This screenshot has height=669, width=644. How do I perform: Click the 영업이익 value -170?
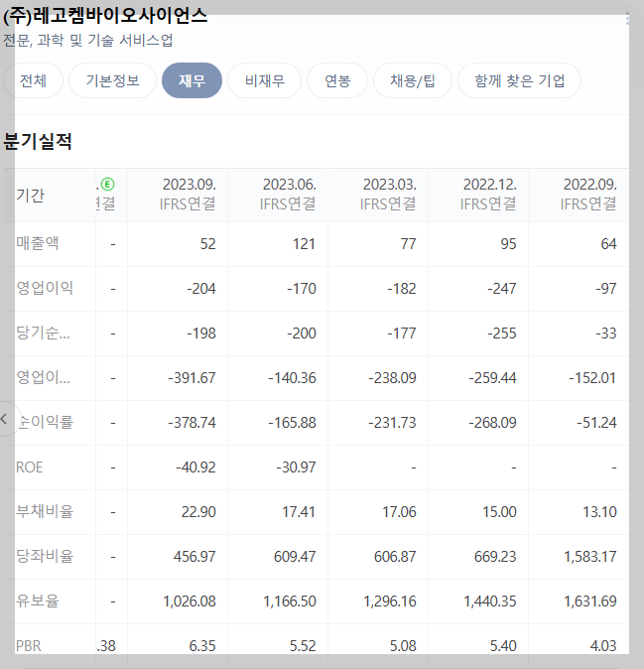point(302,289)
